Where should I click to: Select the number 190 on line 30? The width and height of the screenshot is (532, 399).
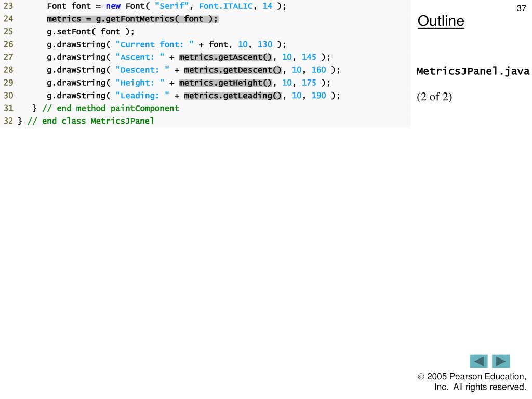coord(318,96)
